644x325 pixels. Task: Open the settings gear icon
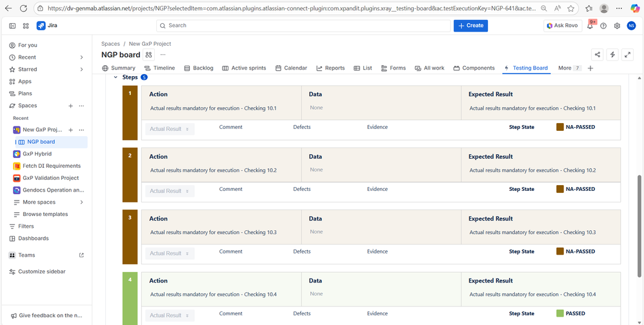617,26
